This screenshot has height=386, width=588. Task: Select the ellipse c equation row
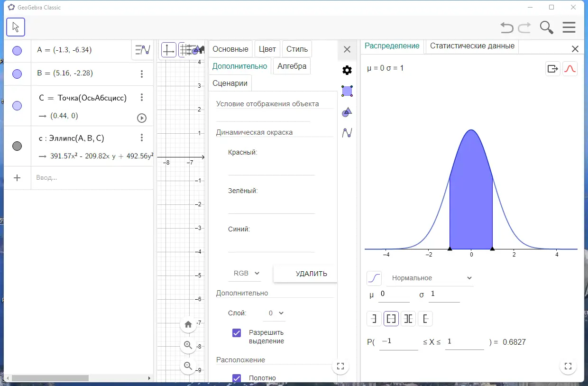click(79, 146)
